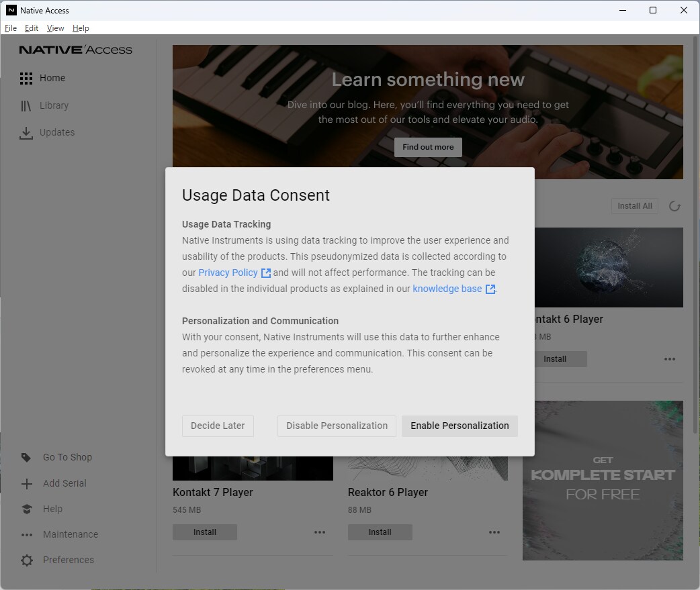This screenshot has height=590, width=700.
Task: Click the Maintenance ellipsis icon in sidebar
Action: click(x=26, y=535)
